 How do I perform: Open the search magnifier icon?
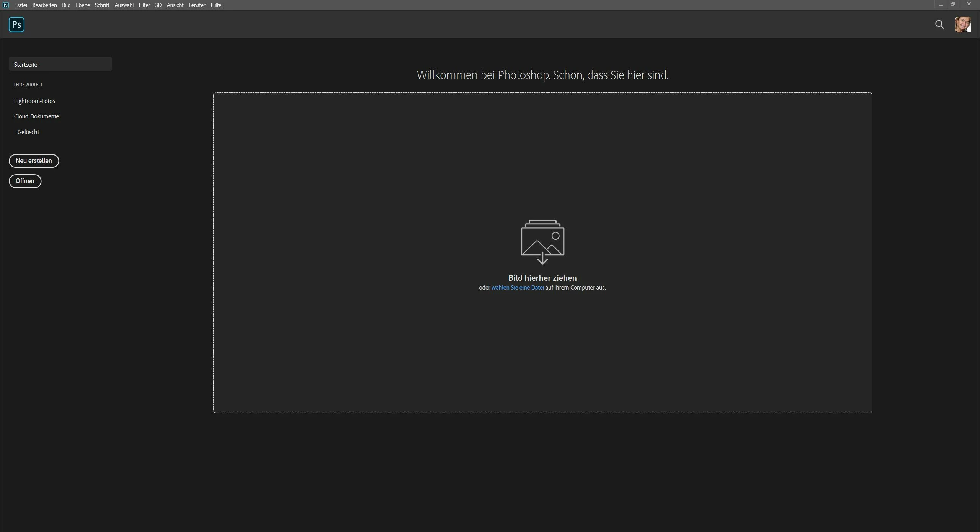(939, 25)
